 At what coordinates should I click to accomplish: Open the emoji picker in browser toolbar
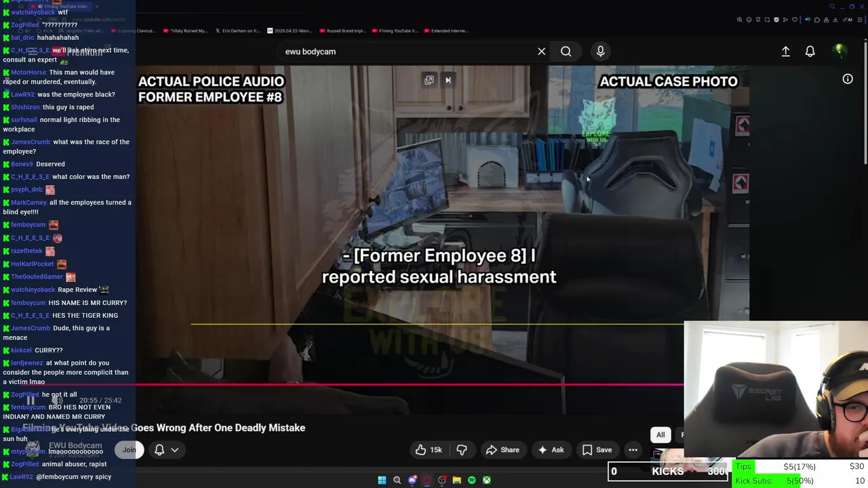pos(749,20)
